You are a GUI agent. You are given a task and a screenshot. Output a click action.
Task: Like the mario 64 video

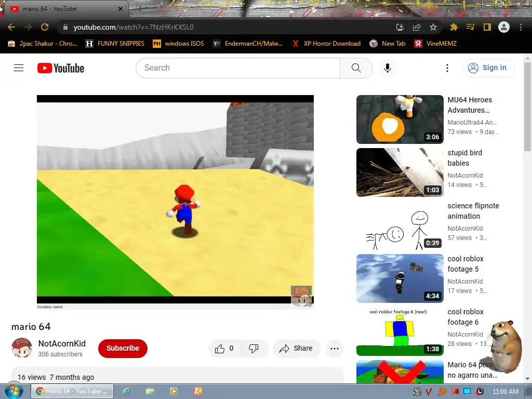pos(224,349)
